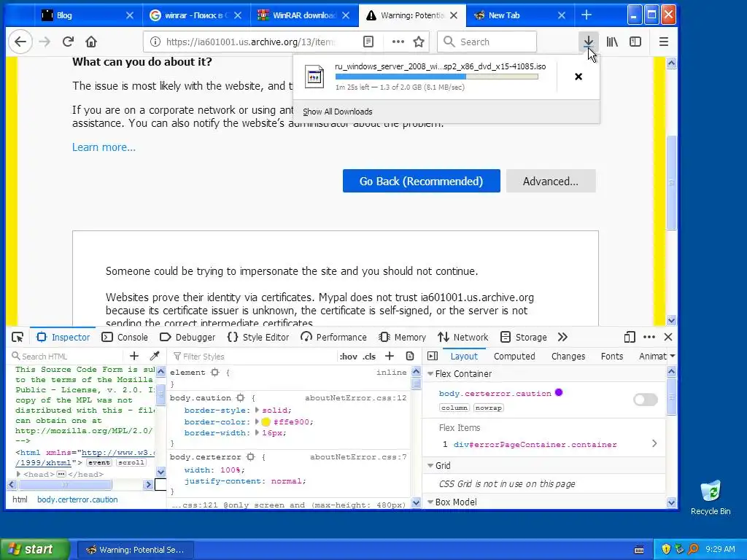Switch to the Blog browser tab
The width and height of the screenshot is (747, 560).
pyautogui.click(x=88, y=15)
